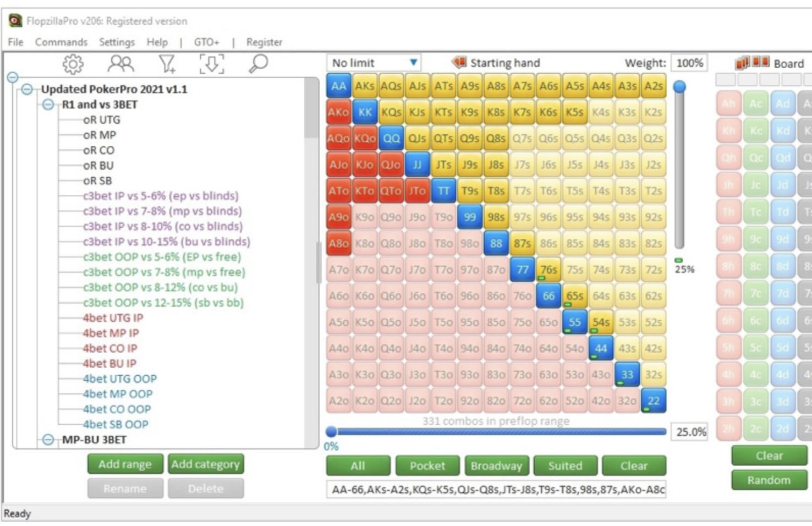Viewport: 812px width, 526px height.
Task: Collapse the Updated PokerPro 2021 v1.1 node
Action: [x=27, y=89]
